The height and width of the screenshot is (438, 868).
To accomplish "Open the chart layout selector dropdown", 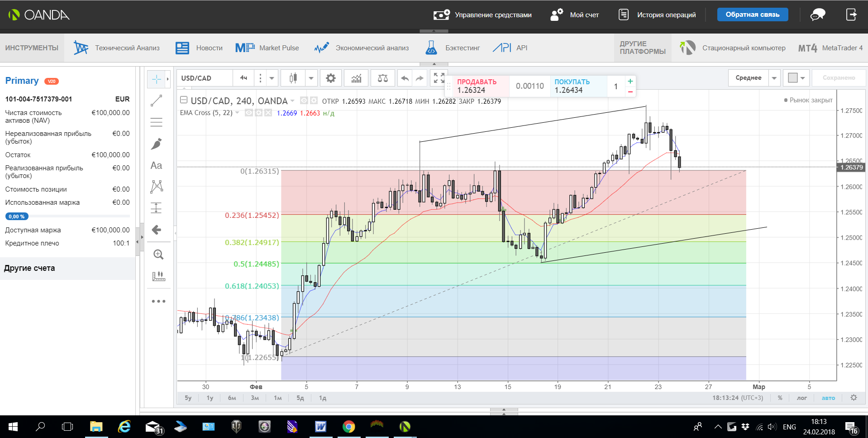I will (797, 78).
